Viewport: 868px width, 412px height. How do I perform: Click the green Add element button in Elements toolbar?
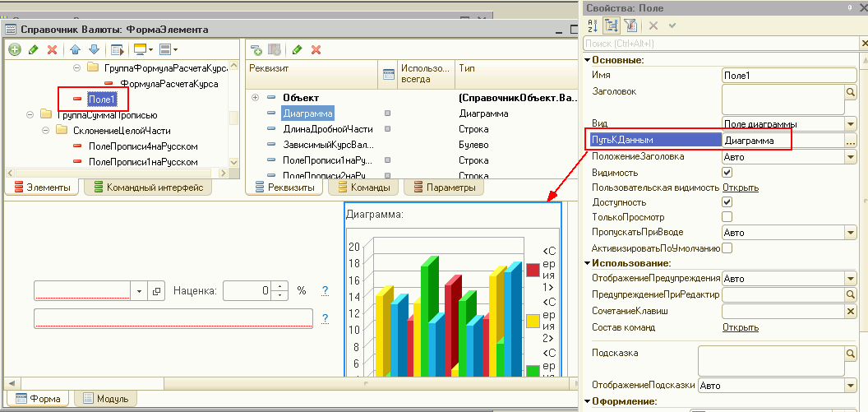pyautogui.click(x=15, y=50)
